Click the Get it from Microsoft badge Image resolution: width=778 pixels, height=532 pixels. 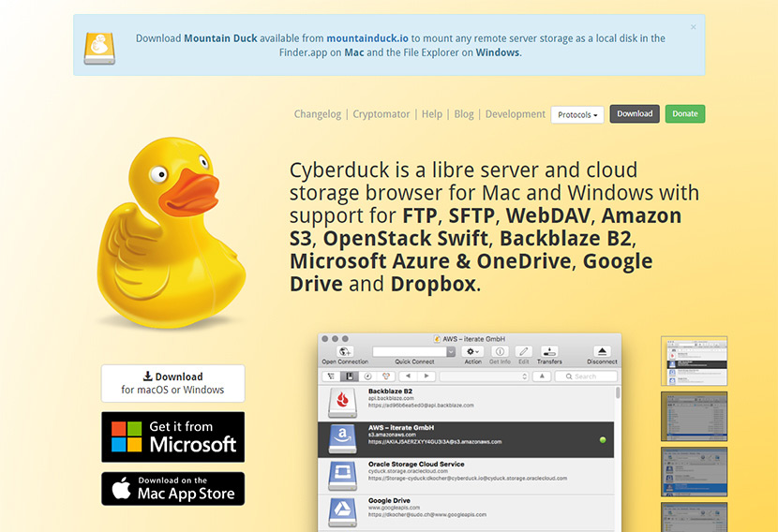pos(172,436)
